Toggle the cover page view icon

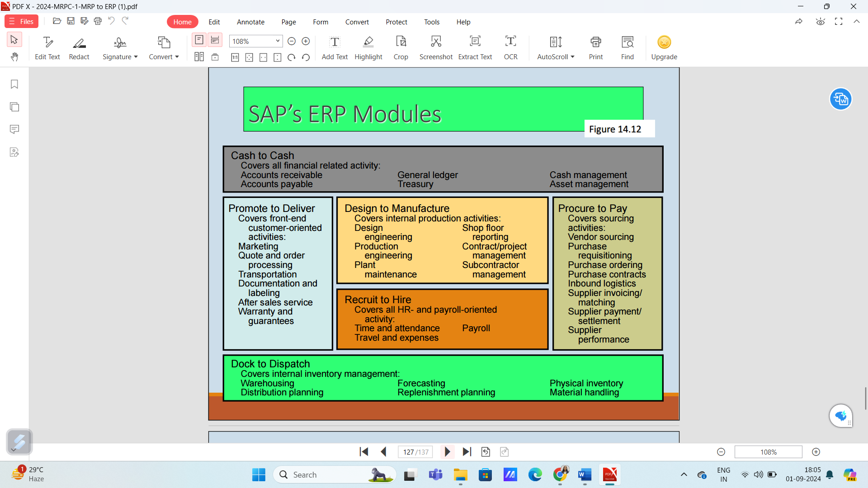pyautogui.click(x=215, y=57)
